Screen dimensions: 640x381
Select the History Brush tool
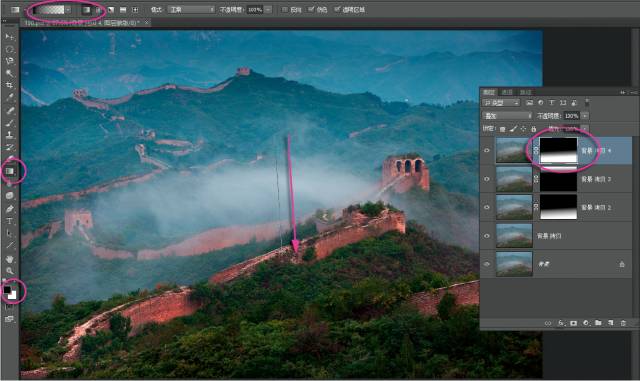coord(9,147)
